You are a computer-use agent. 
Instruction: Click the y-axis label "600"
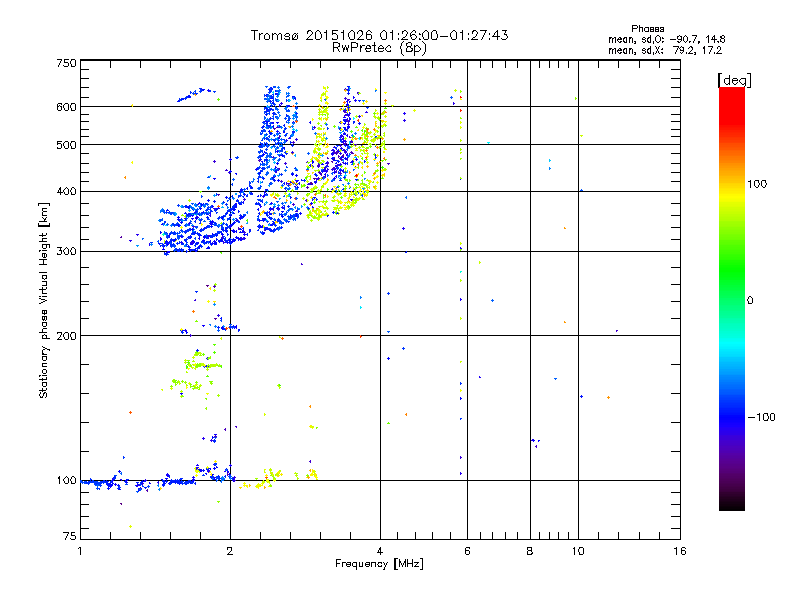click(x=67, y=107)
